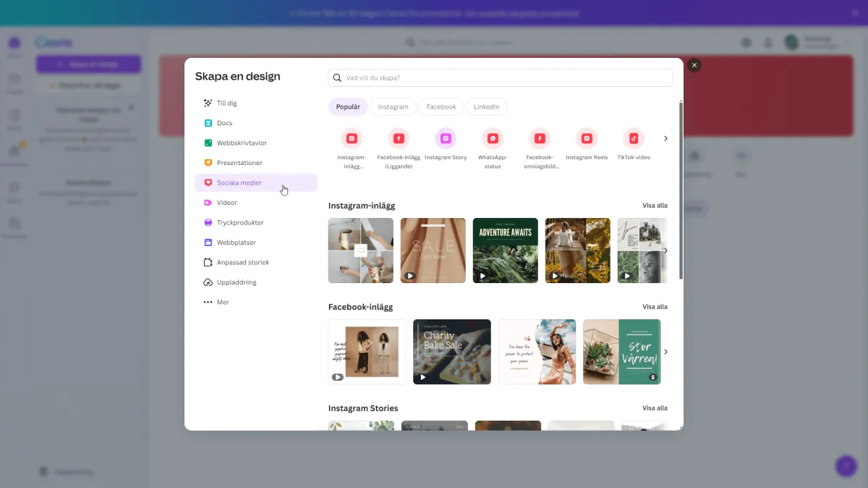
Task: Click Visa alla for Instagram-inlägg
Action: click(x=655, y=206)
